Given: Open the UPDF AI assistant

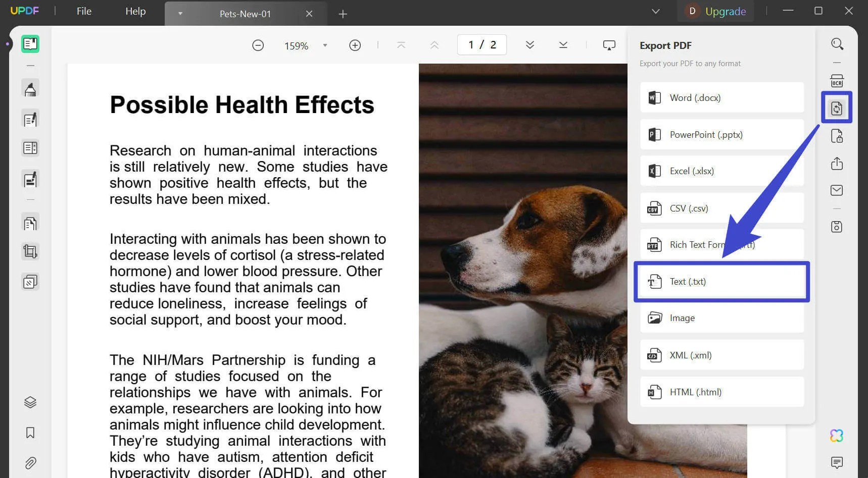Looking at the screenshot, I should pyautogui.click(x=837, y=435).
